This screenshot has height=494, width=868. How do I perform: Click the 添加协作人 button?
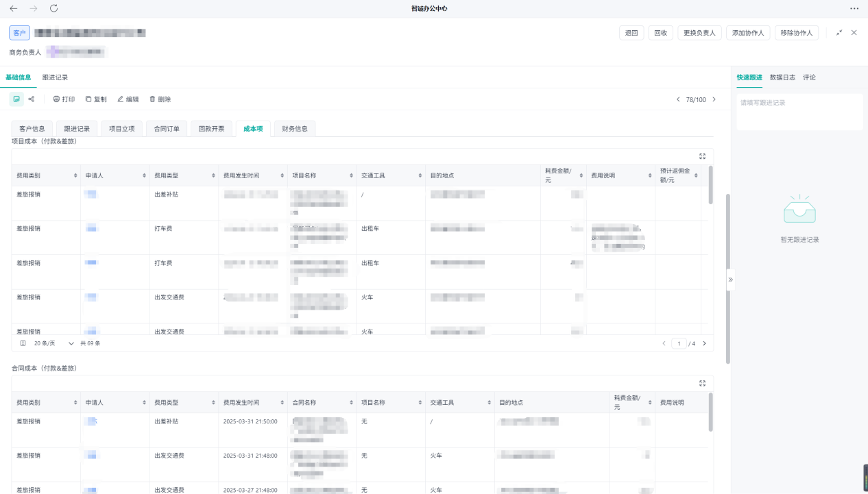748,33
